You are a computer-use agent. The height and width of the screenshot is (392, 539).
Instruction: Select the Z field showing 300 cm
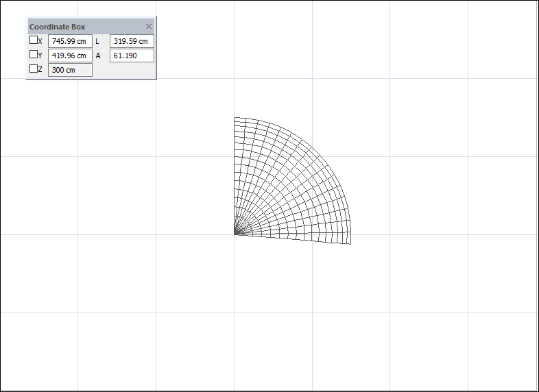tap(70, 70)
